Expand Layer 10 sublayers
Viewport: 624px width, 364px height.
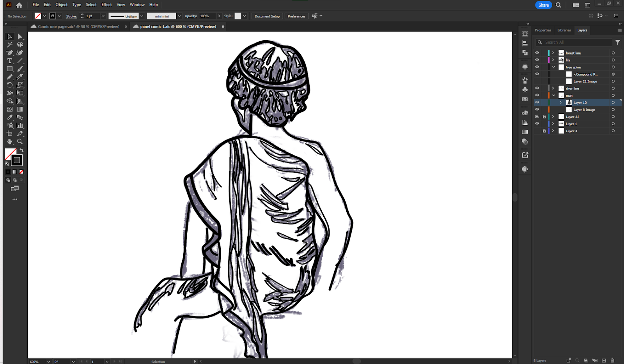coord(561,102)
